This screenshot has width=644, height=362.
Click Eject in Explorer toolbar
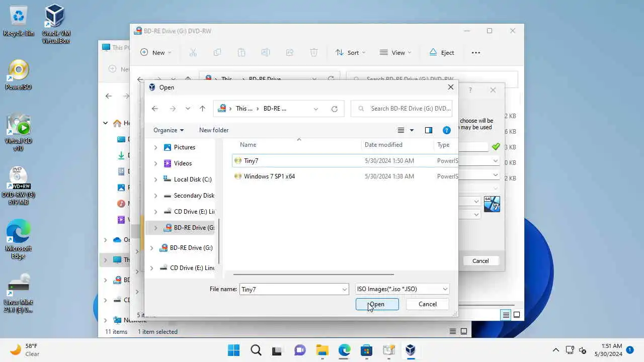(441, 52)
